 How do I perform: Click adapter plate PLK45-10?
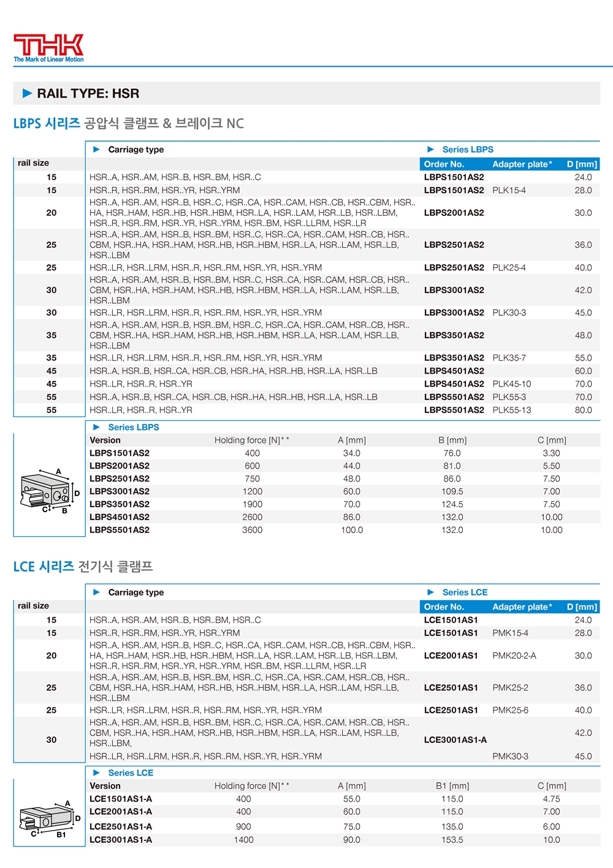512,384
